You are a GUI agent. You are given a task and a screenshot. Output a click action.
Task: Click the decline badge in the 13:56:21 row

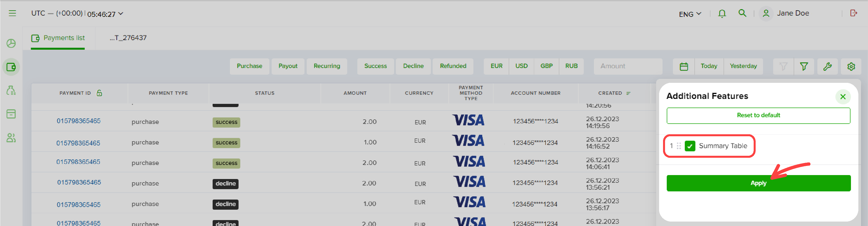click(225, 184)
